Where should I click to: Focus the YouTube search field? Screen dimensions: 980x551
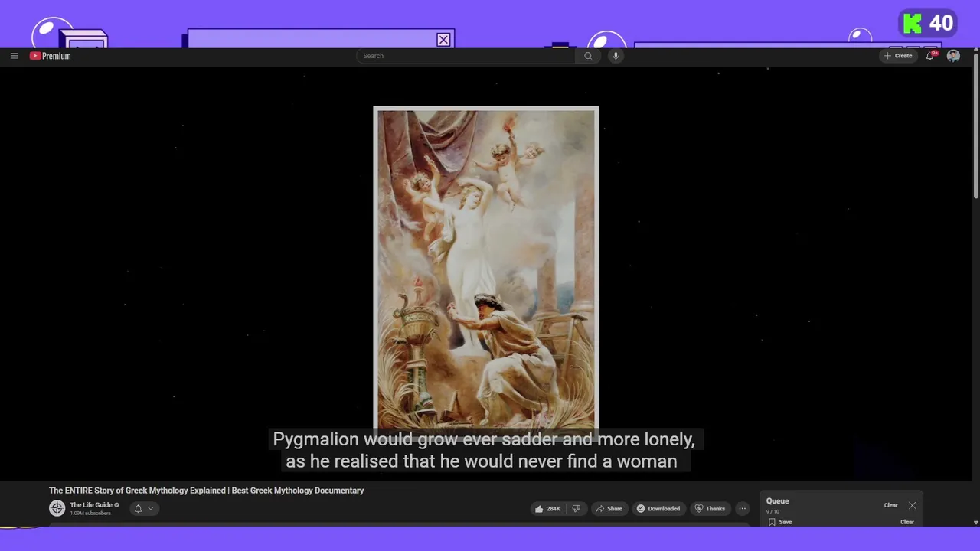coord(465,56)
